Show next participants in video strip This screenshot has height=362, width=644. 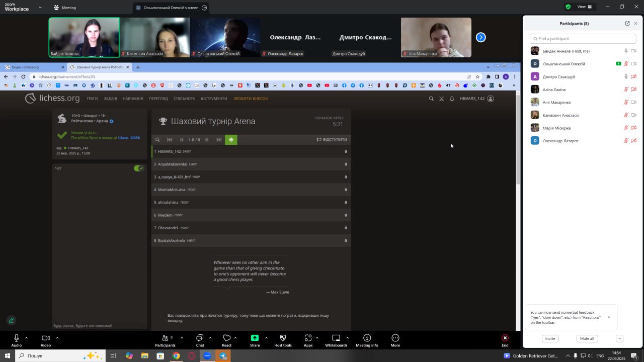480,37
